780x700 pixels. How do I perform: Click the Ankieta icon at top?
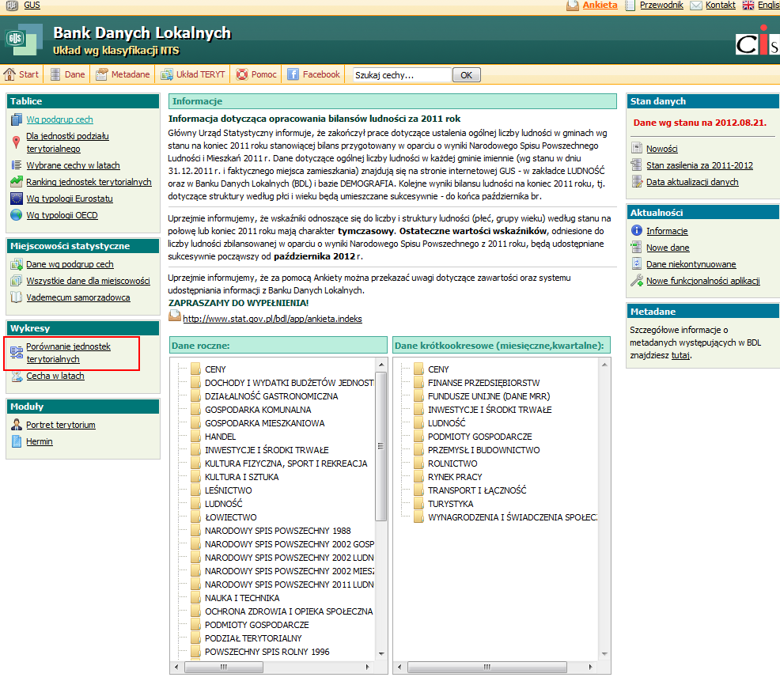[573, 5]
